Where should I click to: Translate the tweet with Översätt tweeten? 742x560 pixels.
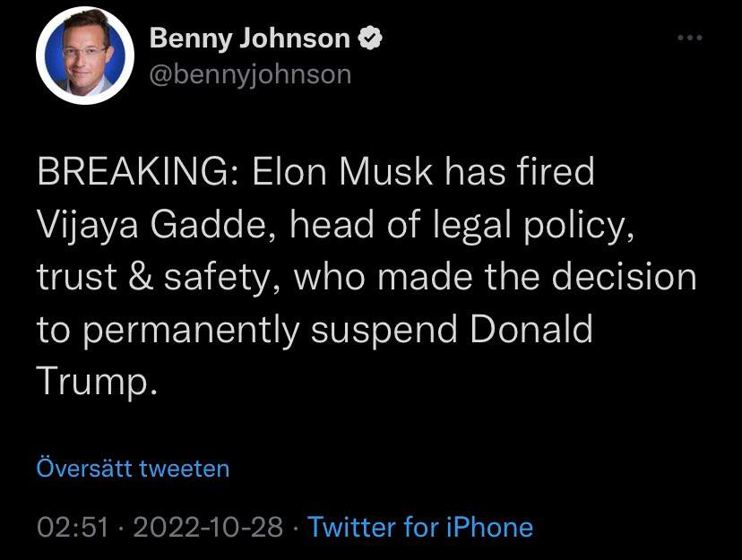point(133,468)
